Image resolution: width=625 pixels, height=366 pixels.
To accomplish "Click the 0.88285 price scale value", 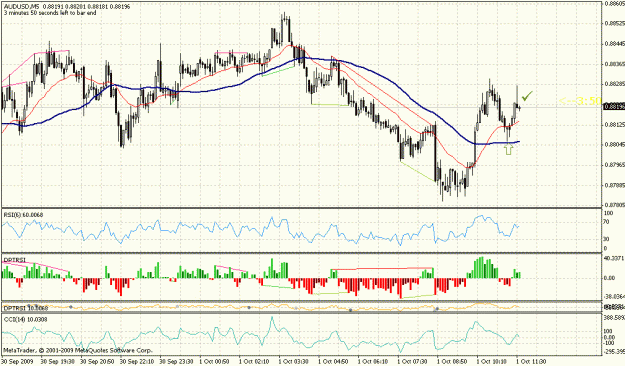I will tap(614, 85).
